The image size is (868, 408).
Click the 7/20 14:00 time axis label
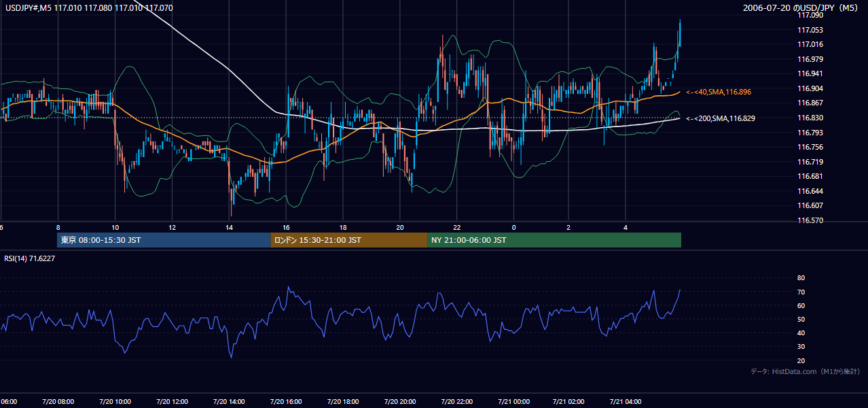(x=229, y=401)
